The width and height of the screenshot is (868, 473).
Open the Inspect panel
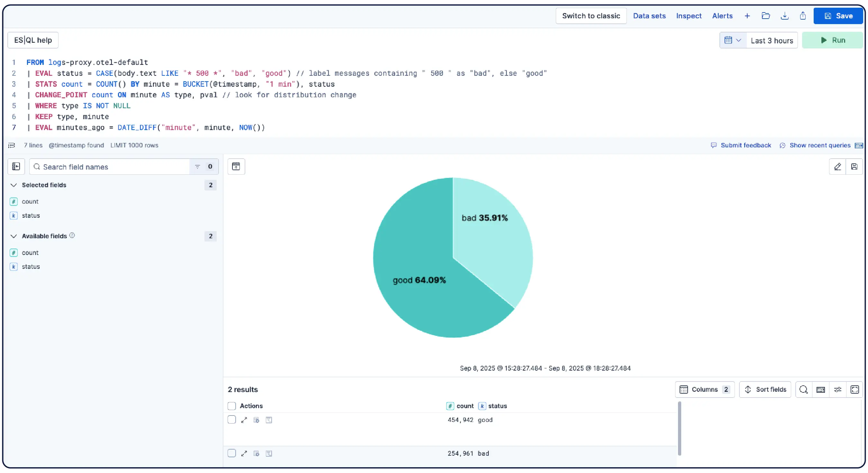click(689, 16)
